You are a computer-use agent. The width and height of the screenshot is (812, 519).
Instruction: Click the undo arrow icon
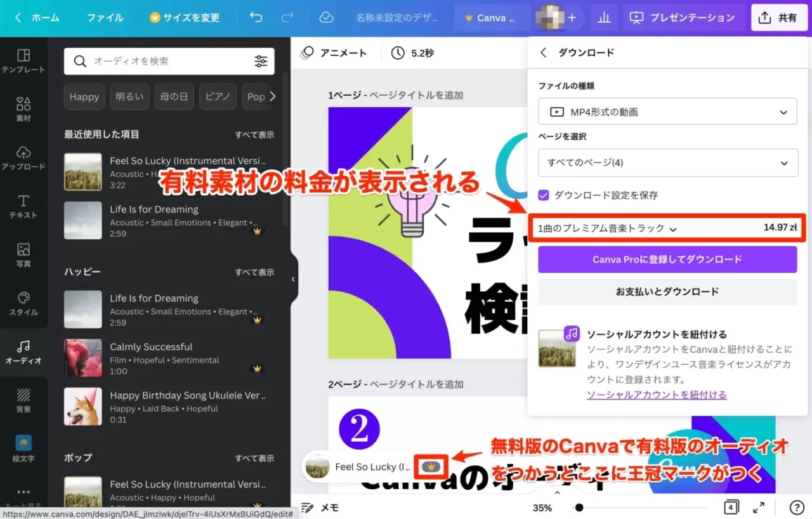(256, 18)
